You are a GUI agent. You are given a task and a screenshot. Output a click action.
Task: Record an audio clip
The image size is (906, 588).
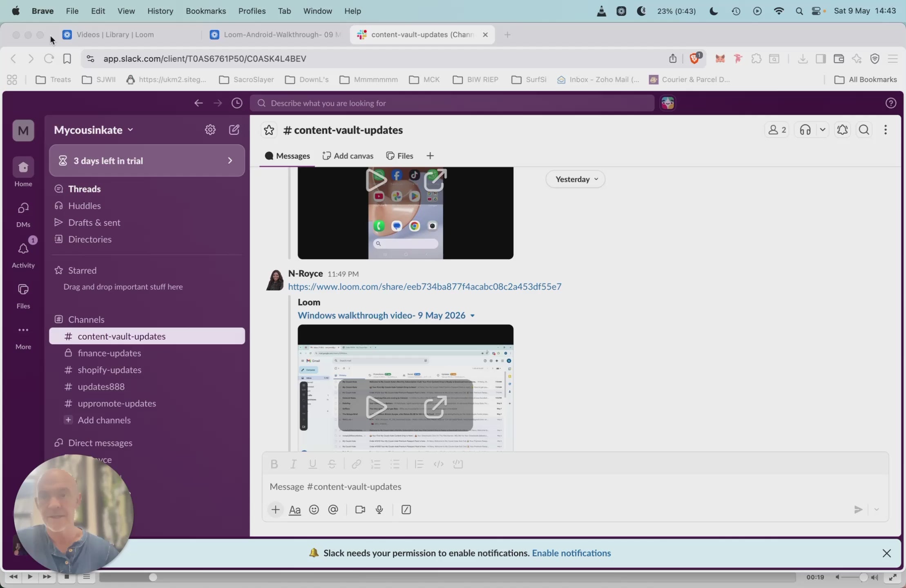point(379,510)
